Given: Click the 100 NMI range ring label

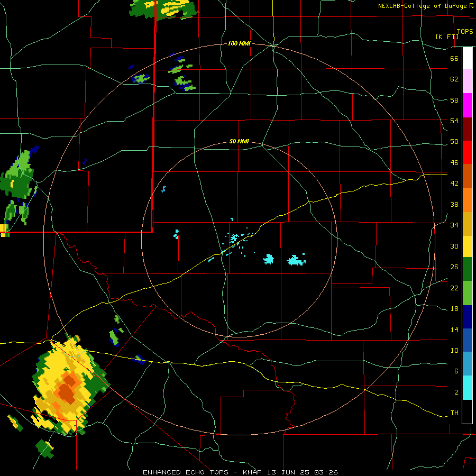Looking at the screenshot, I should [239, 44].
